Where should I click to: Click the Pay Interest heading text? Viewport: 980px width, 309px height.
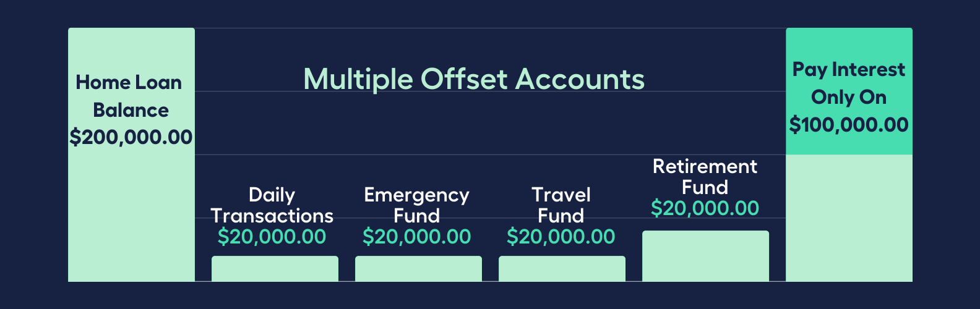849,83
